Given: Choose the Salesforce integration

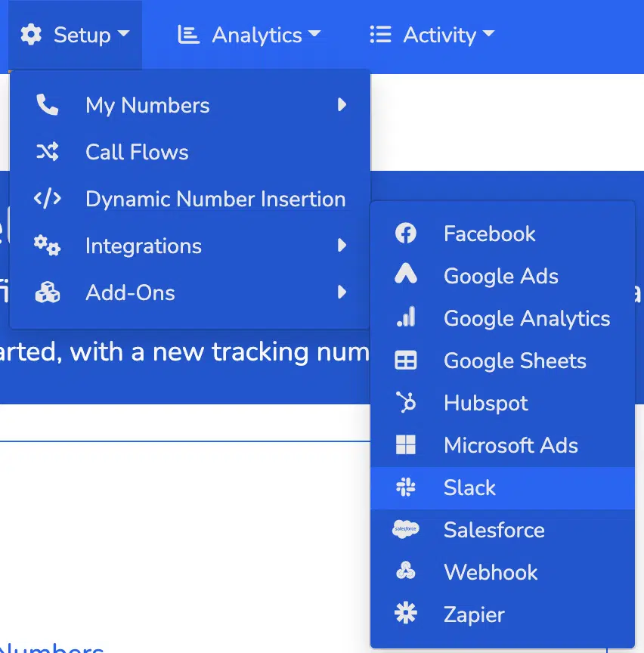Looking at the screenshot, I should (x=503, y=530).
